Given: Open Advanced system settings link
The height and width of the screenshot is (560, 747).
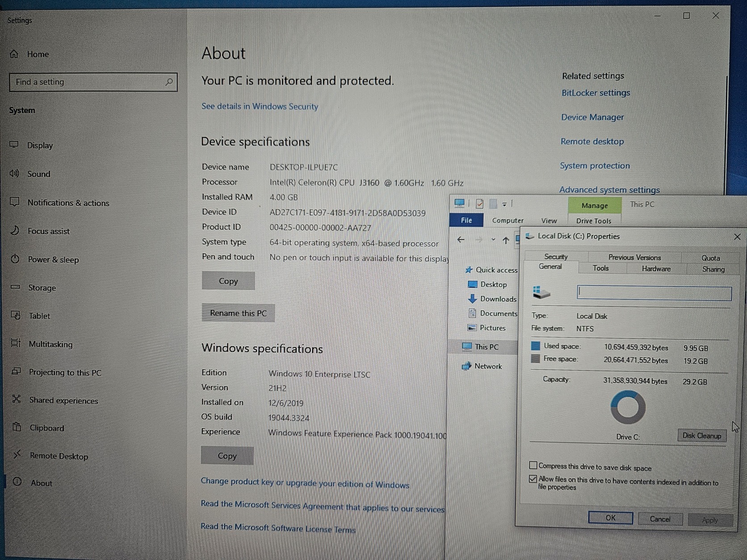Looking at the screenshot, I should (609, 190).
